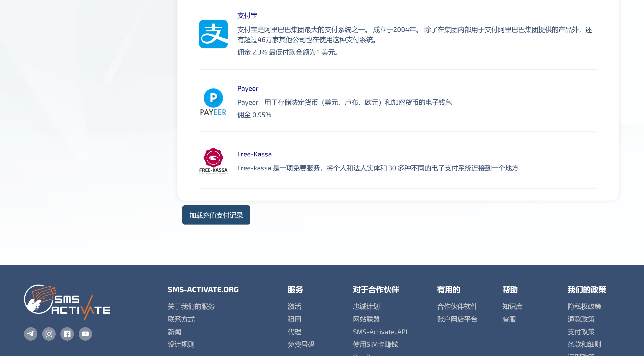644x356 pixels.
Task: Select the Payeer payment title
Action: coord(248,88)
